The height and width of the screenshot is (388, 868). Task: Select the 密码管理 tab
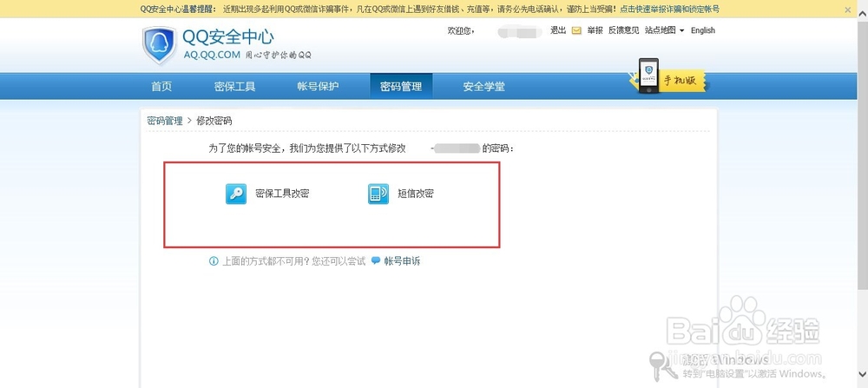click(401, 86)
